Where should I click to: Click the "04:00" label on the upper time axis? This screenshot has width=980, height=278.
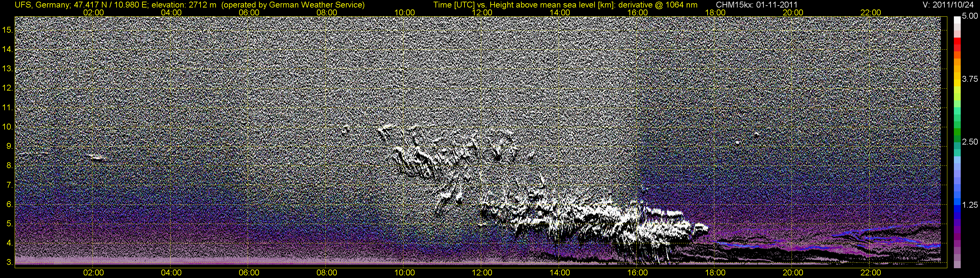click(x=171, y=12)
